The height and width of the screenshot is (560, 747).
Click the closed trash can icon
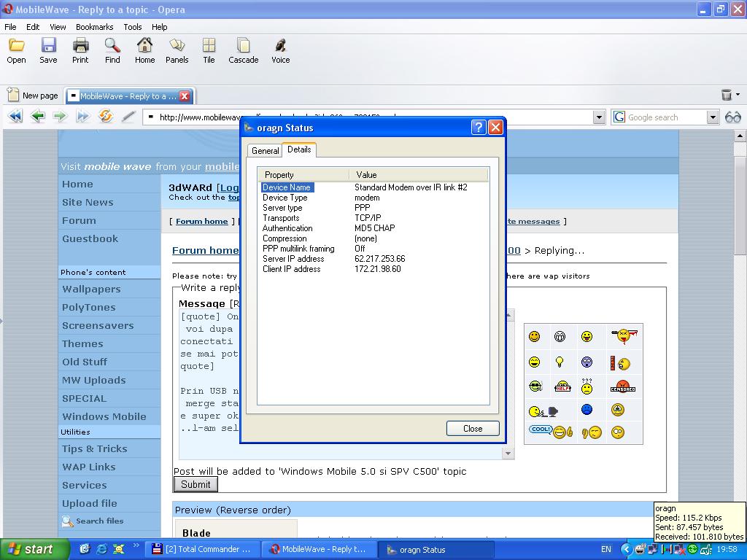coord(727,95)
